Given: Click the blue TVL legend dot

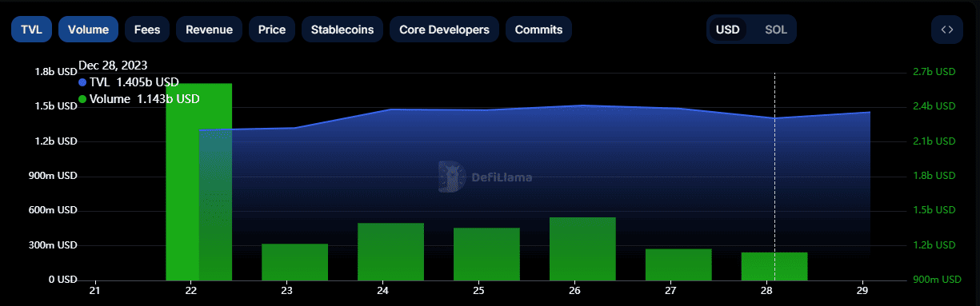Looking at the screenshot, I should pos(82,82).
